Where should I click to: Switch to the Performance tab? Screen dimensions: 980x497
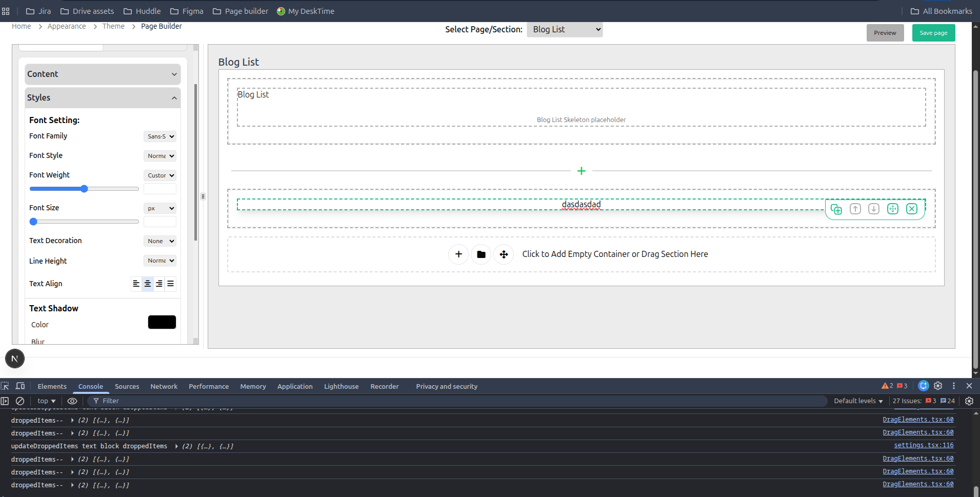pyautogui.click(x=209, y=387)
